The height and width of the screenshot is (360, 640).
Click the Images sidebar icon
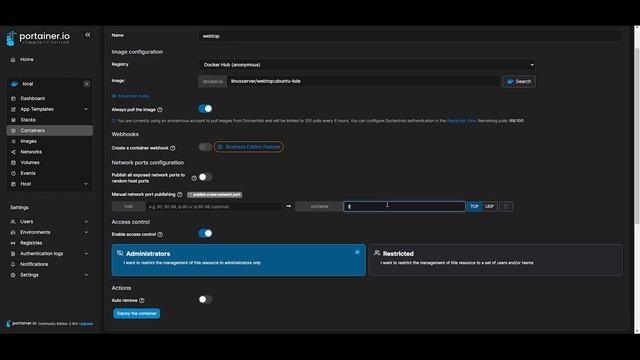pos(13,141)
